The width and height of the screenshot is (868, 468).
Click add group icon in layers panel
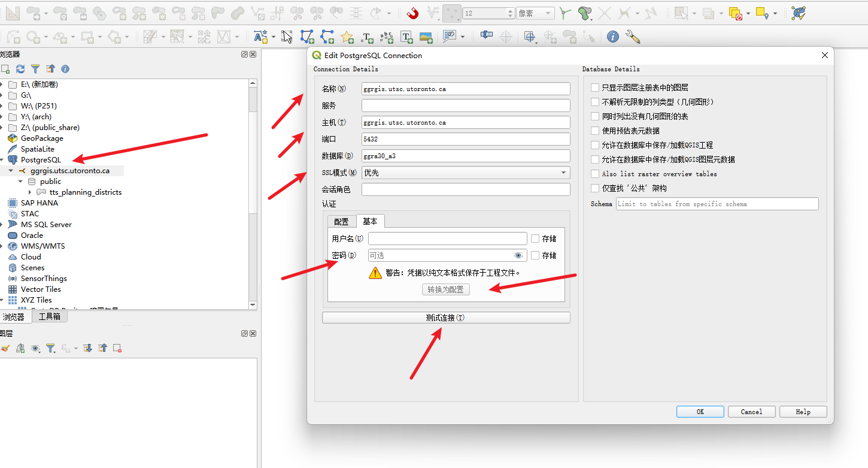click(x=20, y=348)
